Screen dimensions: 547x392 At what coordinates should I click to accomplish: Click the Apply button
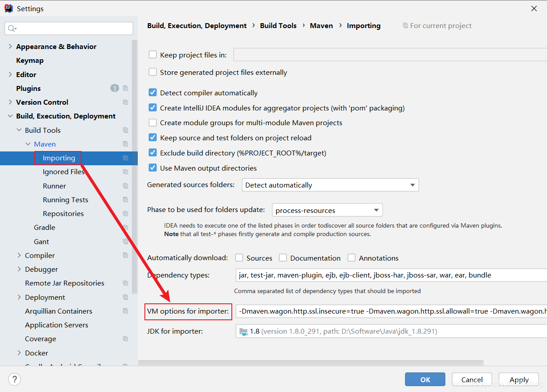click(x=519, y=380)
